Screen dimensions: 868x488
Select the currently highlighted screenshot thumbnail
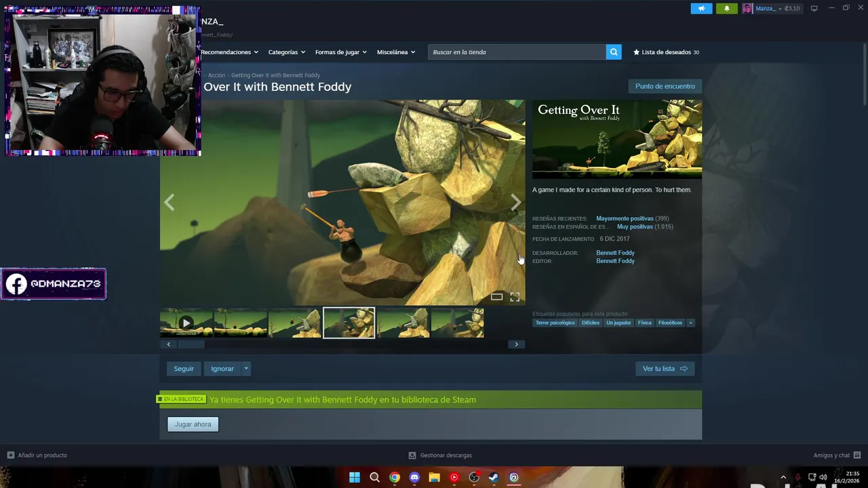[x=349, y=323]
